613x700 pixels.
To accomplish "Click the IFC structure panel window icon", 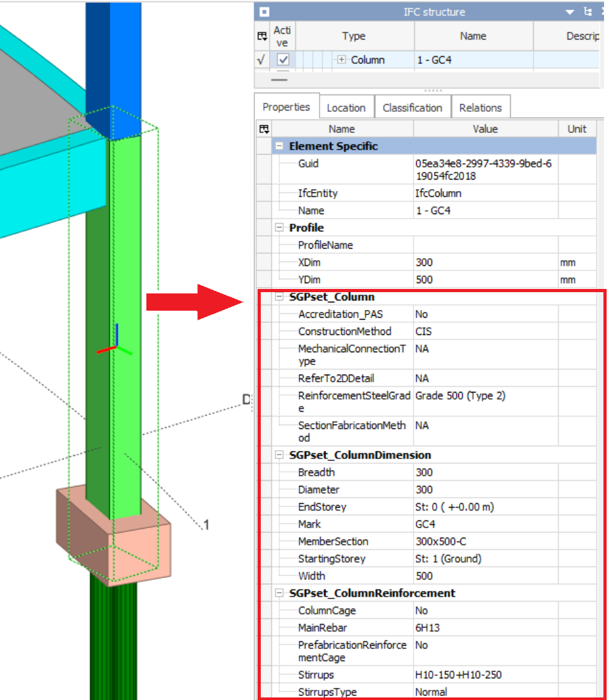I will pyautogui.click(x=265, y=12).
